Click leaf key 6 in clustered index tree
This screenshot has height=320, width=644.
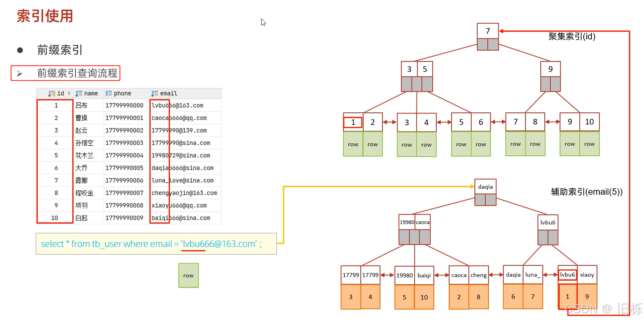tap(481, 122)
